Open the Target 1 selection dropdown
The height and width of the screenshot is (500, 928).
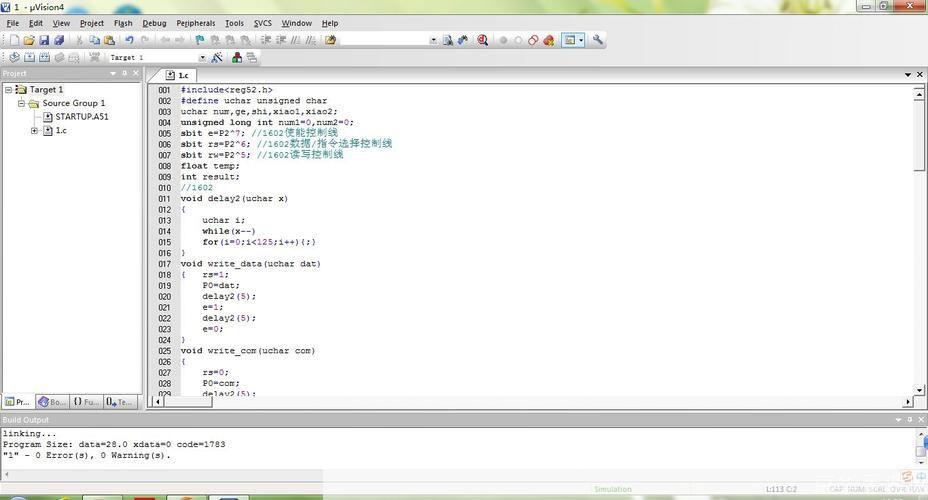click(x=202, y=57)
